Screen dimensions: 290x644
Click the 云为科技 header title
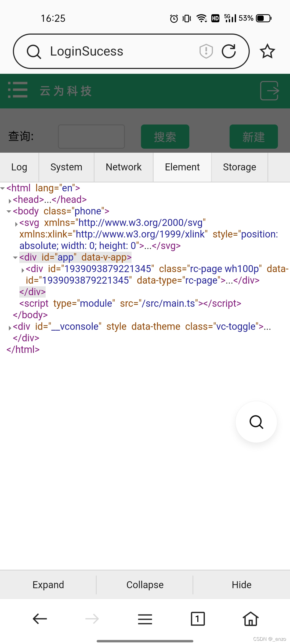point(66,91)
